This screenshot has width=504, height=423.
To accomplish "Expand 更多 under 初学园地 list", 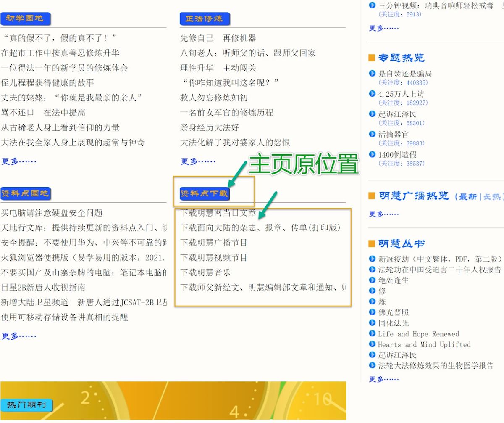I will (19, 161).
